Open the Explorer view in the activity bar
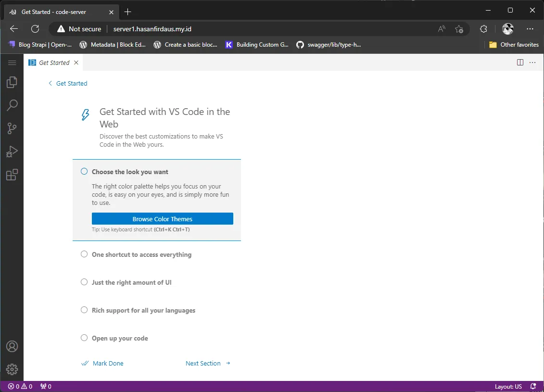544x392 pixels. point(12,82)
